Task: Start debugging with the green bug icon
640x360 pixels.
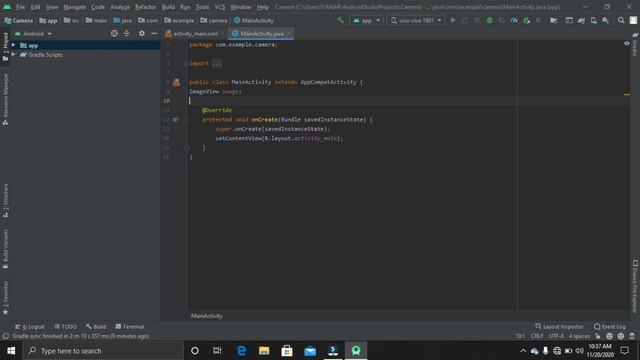Action: (x=489, y=20)
